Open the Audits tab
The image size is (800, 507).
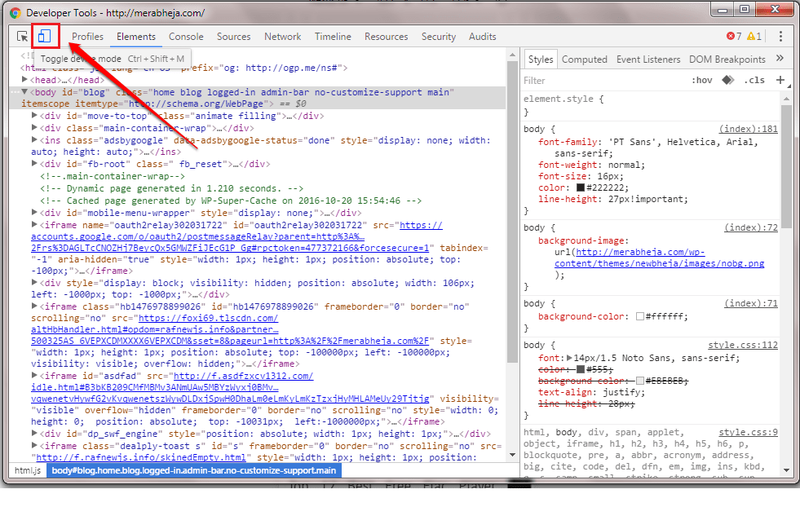click(x=482, y=37)
